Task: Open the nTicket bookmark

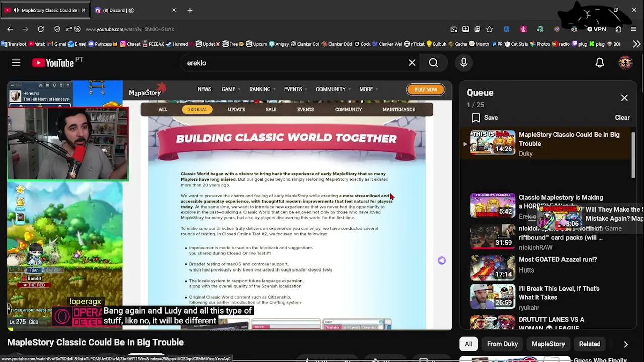Action: [415, 44]
